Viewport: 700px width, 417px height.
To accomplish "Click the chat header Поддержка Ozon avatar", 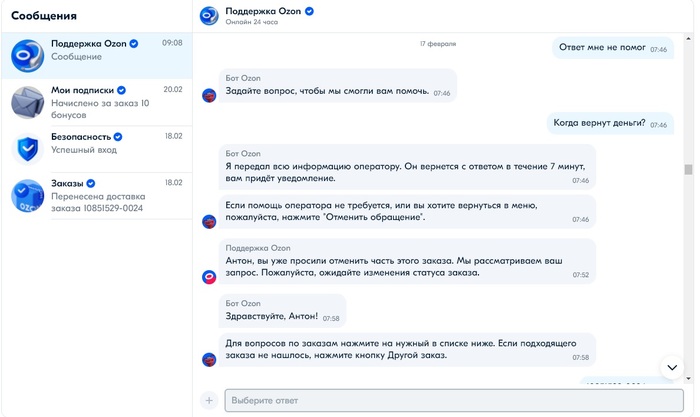I will [209, 16].
